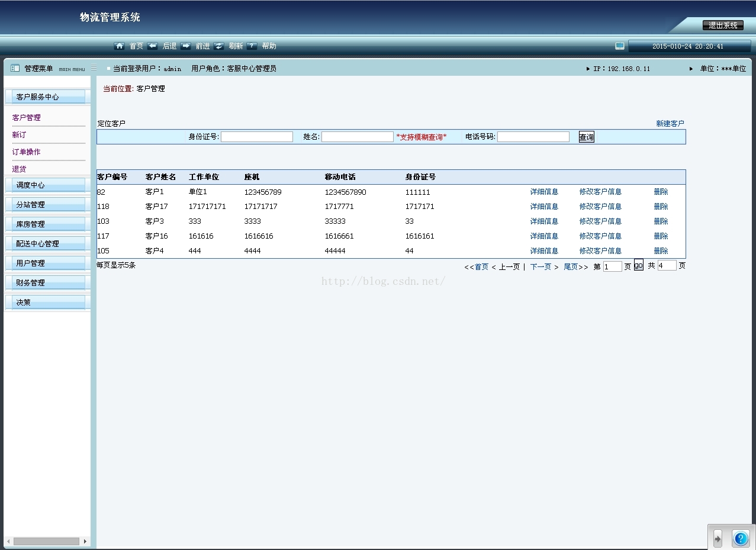Screen dimensions: 756x550
Task: Click the monitor icon next to the clock
Action: pyautogui.click(x=620, y=46)
